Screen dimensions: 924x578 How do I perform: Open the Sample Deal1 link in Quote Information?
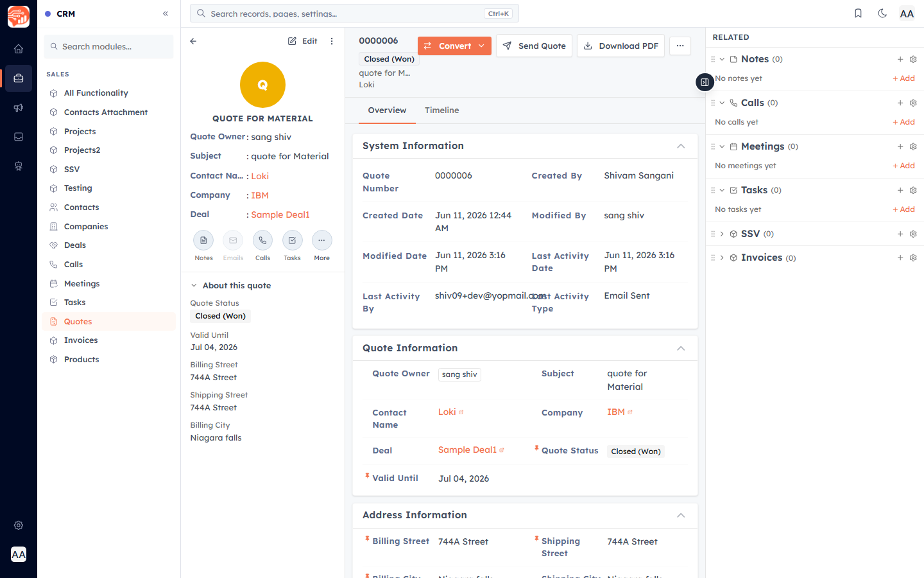coord(468,450)
